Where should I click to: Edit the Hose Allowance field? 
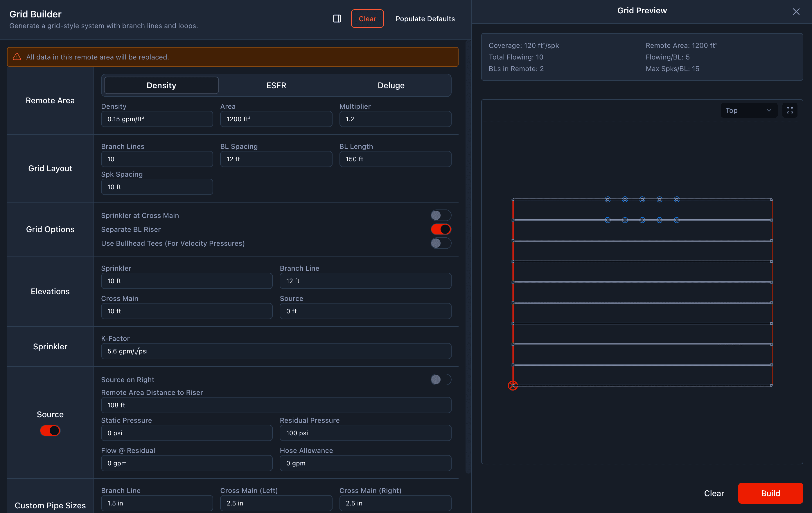coord(365,463)
